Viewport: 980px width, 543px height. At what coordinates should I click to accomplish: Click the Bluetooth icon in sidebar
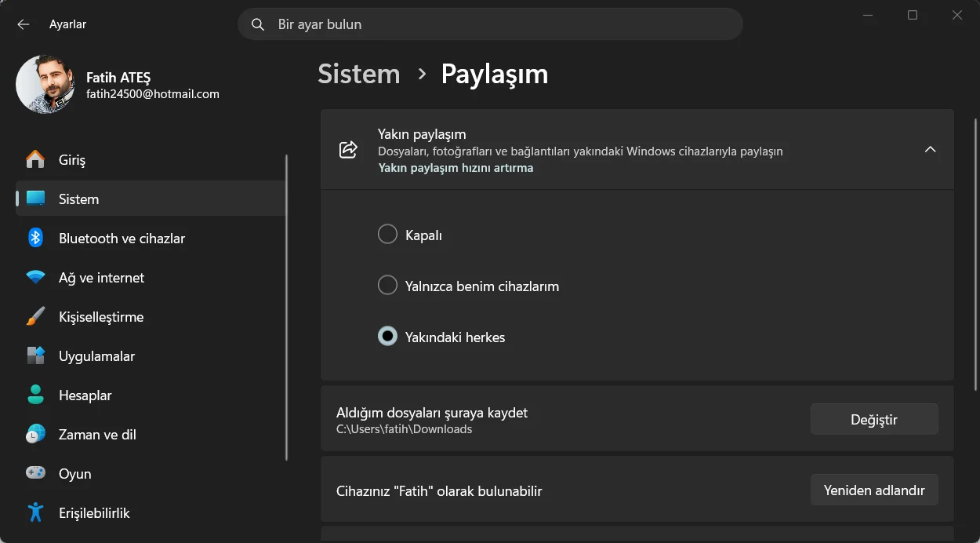[35, 238]
